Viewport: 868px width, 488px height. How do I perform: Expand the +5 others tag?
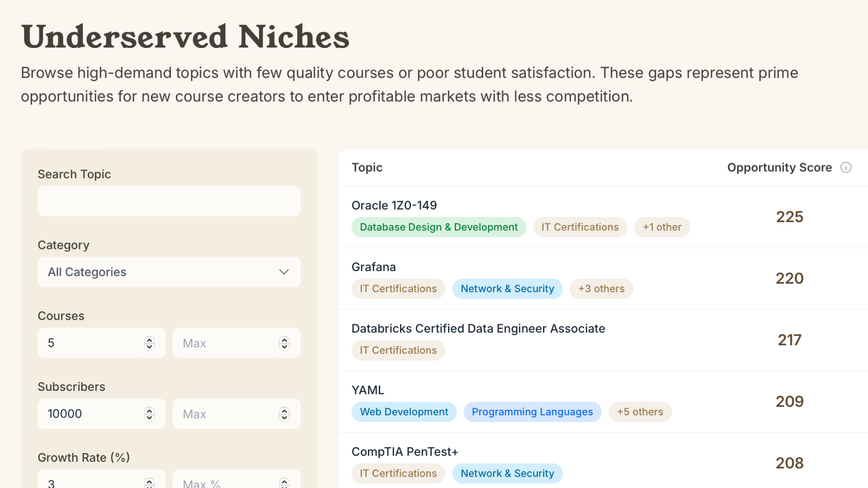[x=640, y=412]
